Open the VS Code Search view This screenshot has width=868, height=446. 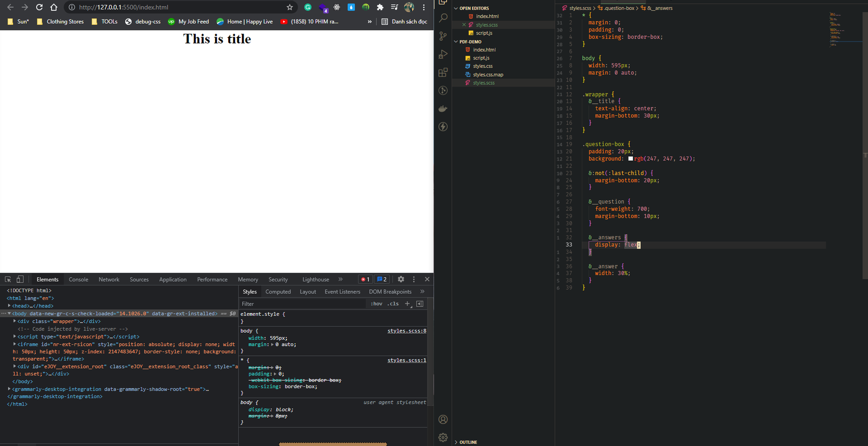click(443, 18)
